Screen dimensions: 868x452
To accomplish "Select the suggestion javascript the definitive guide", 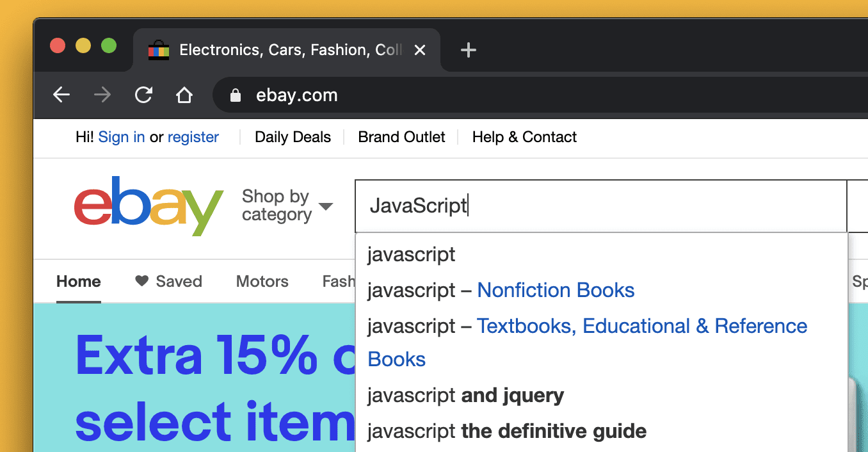I will [506, 431].
